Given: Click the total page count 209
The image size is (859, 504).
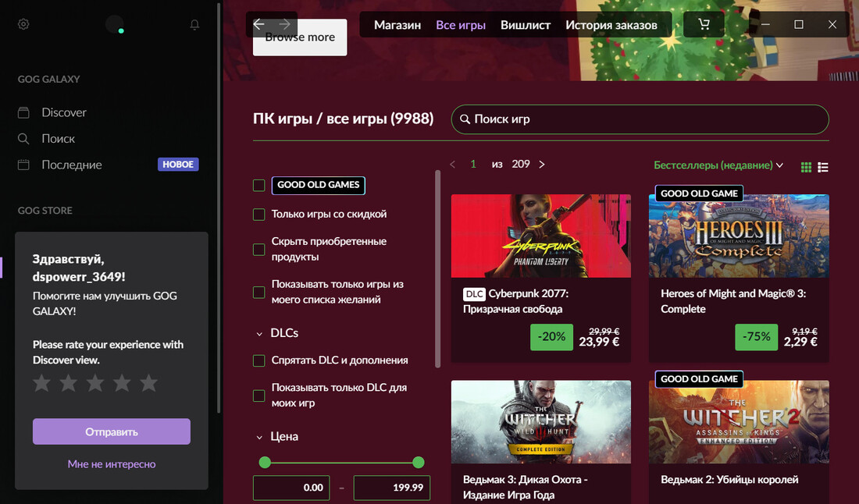Looking at the screenshot, I should (520, 164).
